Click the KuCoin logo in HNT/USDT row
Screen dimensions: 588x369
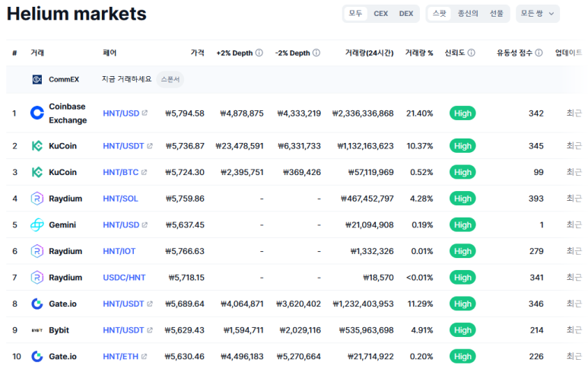[x=37, y=146]
